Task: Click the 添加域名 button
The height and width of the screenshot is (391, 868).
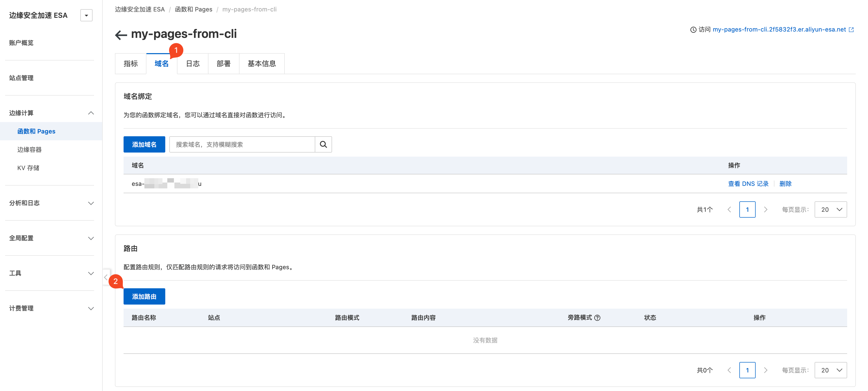Action: pyautogui.click(x=144, y=144)
